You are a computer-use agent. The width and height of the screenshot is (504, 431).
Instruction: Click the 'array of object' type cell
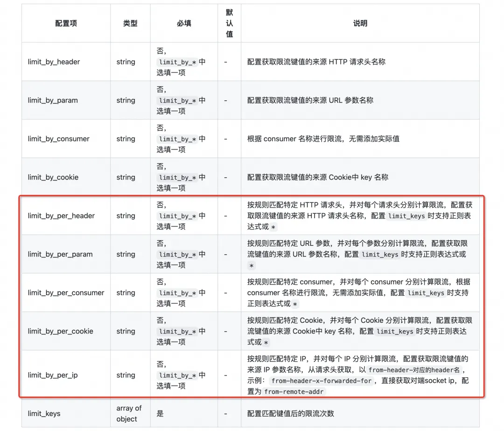point(129,413)
